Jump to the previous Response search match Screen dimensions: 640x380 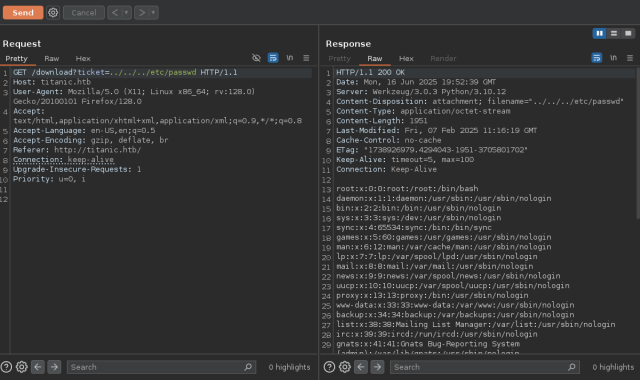(x=361, y=367)
